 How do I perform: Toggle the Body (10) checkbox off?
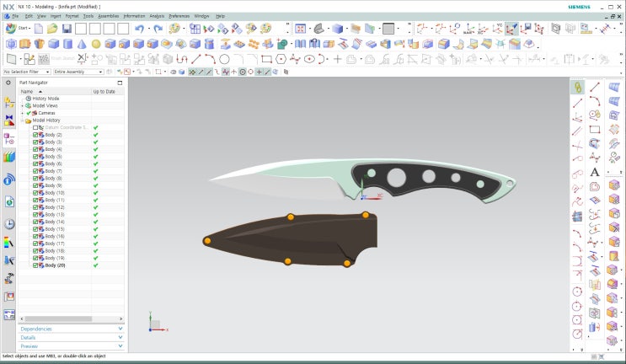coord(35,193)
